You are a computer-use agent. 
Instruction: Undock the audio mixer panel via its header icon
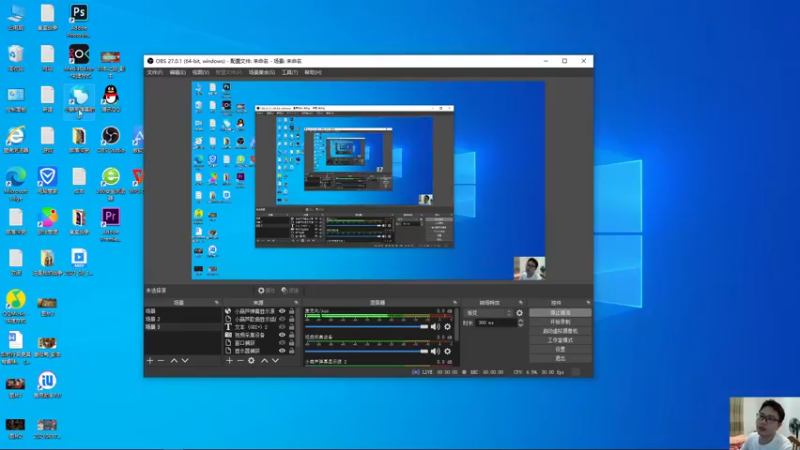pos(455,303)
